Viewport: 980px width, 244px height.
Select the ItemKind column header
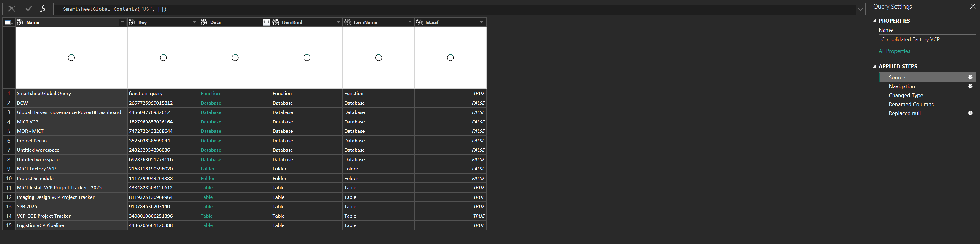[x=307, y=22]
